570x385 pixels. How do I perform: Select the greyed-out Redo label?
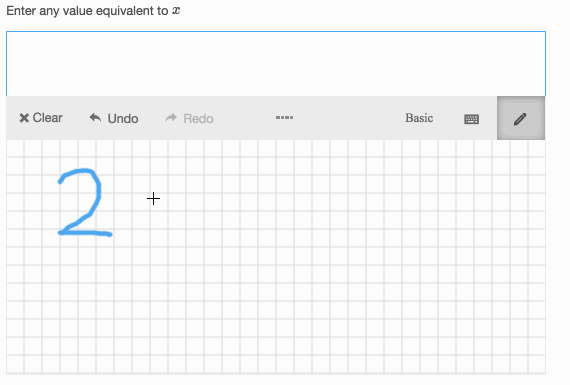(x=198, y=119)
